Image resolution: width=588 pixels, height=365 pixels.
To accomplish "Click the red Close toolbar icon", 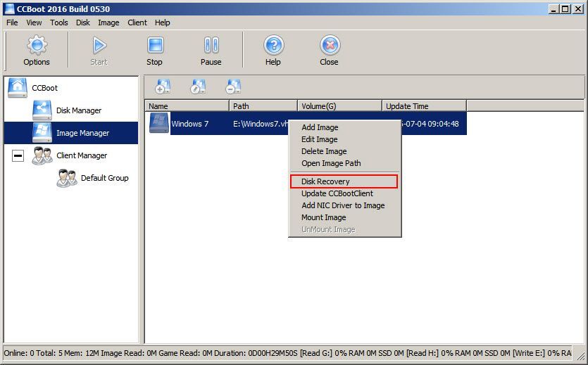I will 330,45.
